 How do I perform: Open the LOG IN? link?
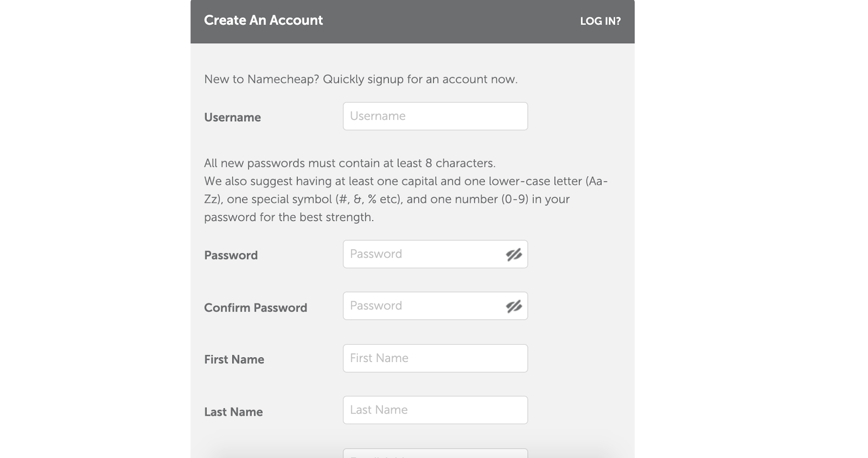tap(600, 21)
